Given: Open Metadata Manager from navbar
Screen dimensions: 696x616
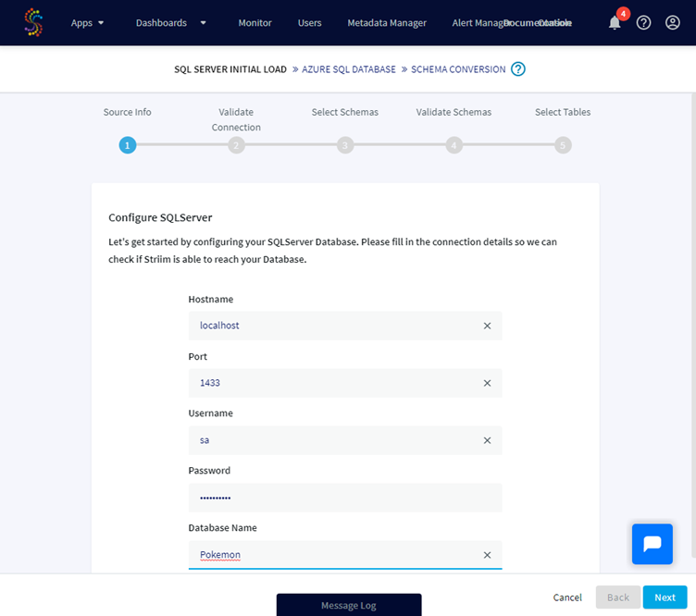Looking at the screenshot, I should (x=387, y=22).
